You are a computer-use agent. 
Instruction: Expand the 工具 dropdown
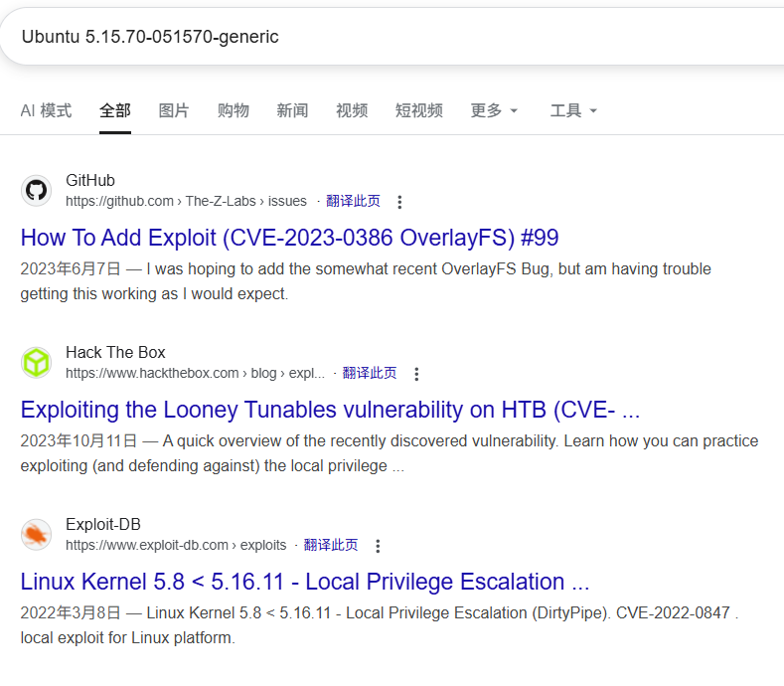pyautogui.click(x=573, y=110)
